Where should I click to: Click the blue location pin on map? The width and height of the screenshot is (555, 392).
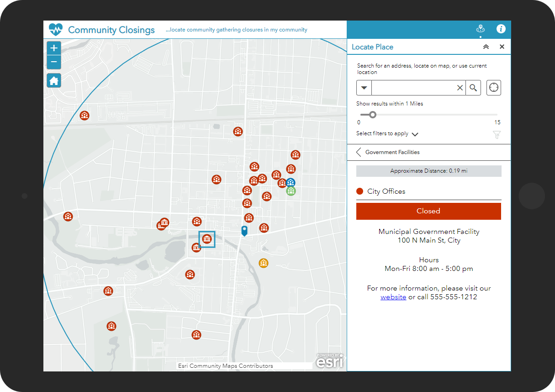click(x=244, y=231)
